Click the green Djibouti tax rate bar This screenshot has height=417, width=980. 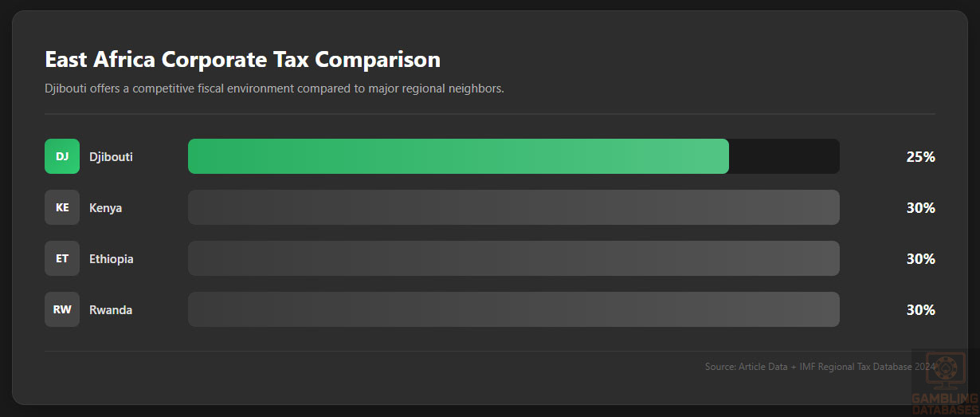(458, 156)
